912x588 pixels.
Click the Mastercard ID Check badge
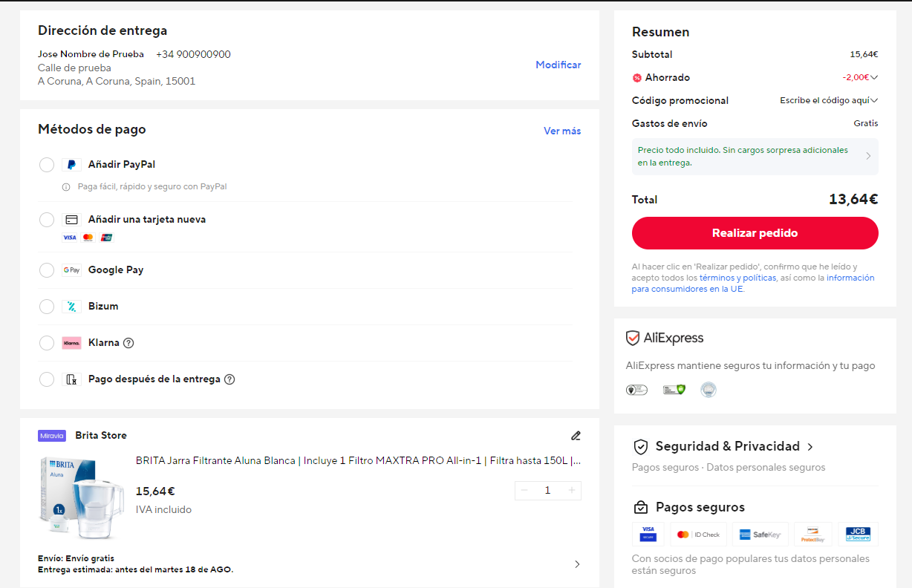(698, 535)
